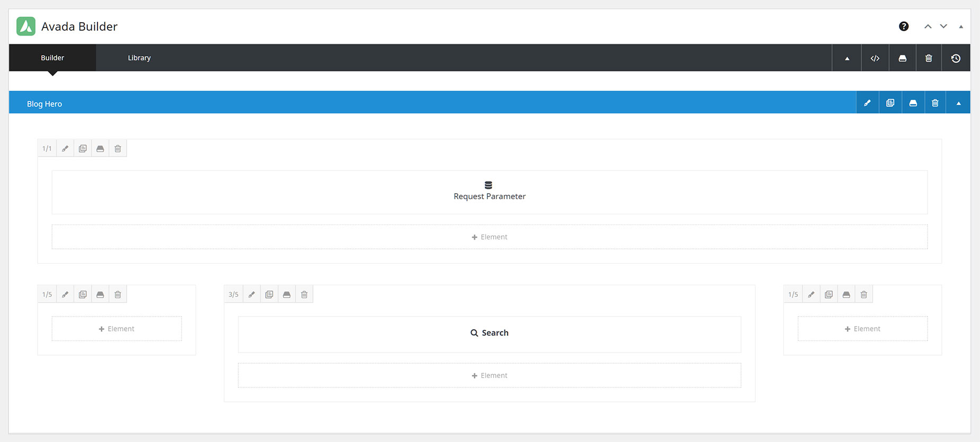Add an element to the left 1/5 column
The image size is (980, 442).
[117, 329]
